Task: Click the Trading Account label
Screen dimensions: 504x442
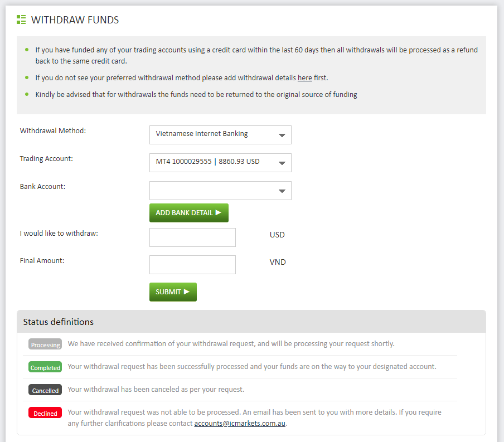Action: (46, 159)
